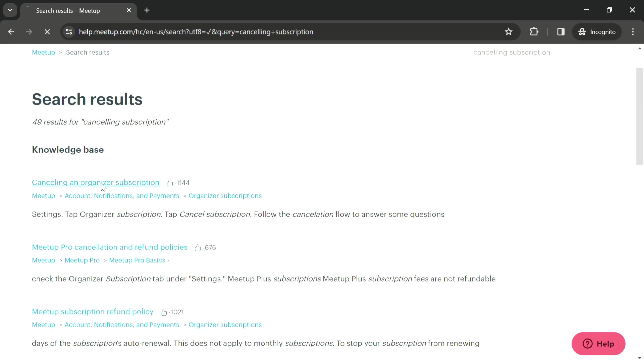The height and width of the screenshot is (362, 644).
Task: Click the -1144 vote count
Action: point(182,183)
